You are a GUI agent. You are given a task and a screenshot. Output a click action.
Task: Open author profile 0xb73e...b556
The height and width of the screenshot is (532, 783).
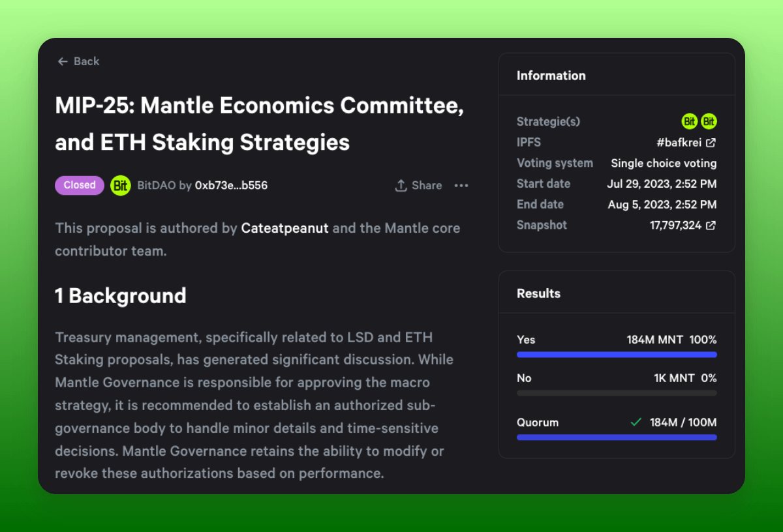[x=231, y=186]
